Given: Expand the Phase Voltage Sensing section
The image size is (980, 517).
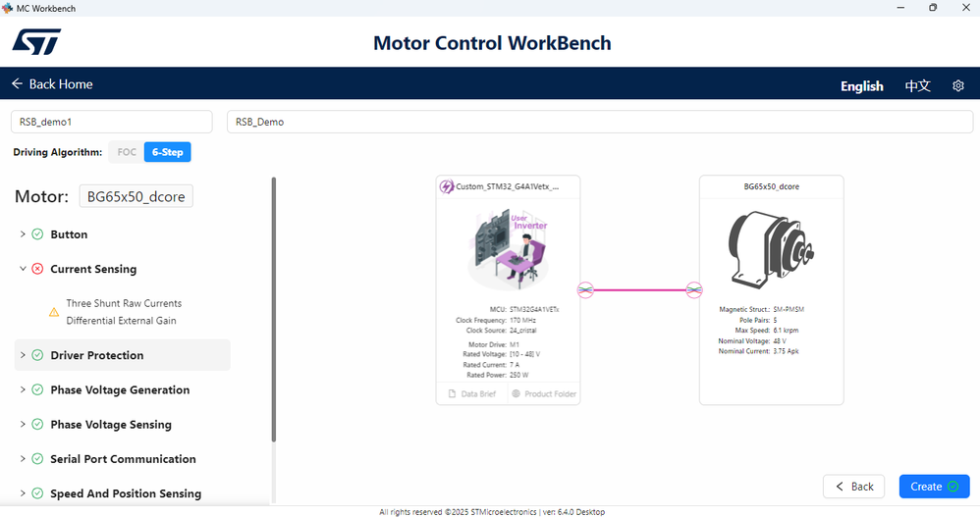Looking at the screenshot, I should tap(23, 424).
